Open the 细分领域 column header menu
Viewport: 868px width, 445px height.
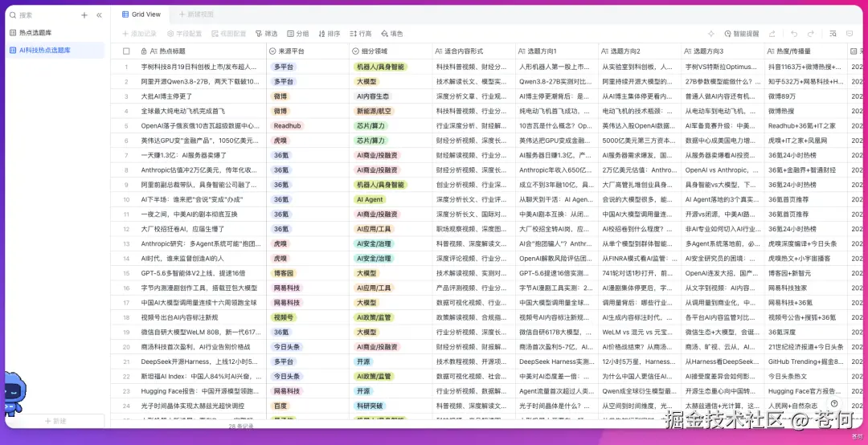click(x=391, y=51)
